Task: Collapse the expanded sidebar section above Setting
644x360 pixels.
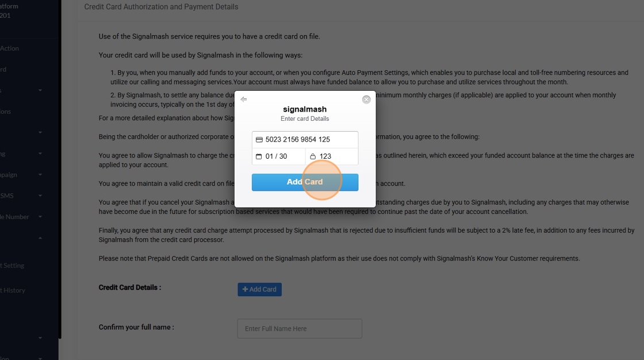Action: click(40, 238)
